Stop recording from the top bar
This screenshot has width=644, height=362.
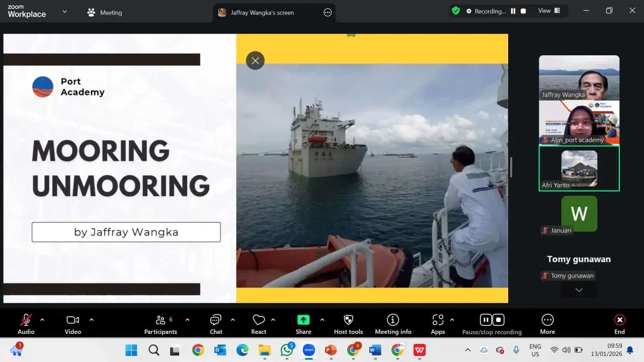523,11
